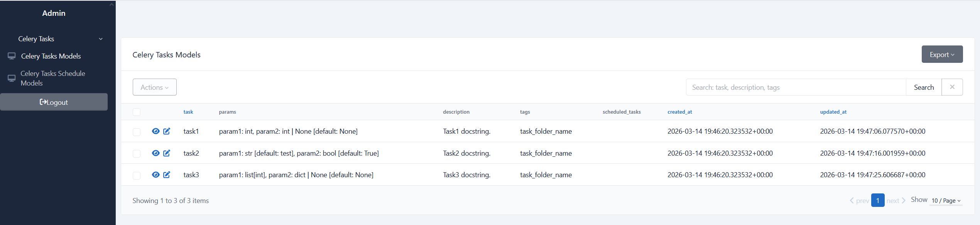Viewport: 980px width, 225px height.
Task: Check the task3 row checkbox
Action: pos(137,175)
